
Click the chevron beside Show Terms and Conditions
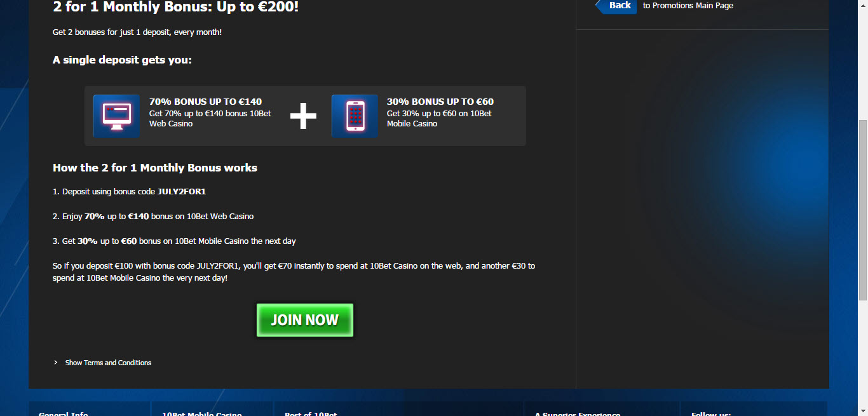click(56, 363)
